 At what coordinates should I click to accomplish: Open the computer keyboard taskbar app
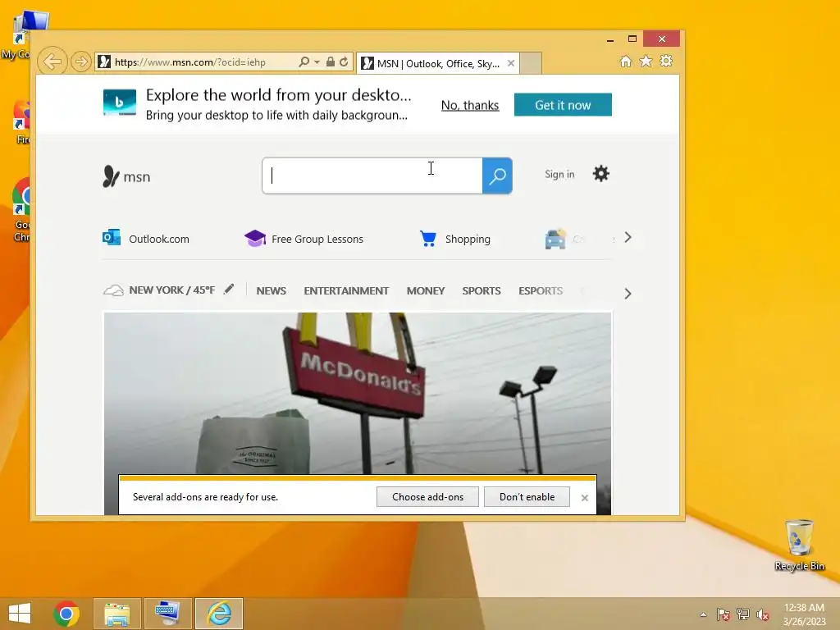[167, 614]
